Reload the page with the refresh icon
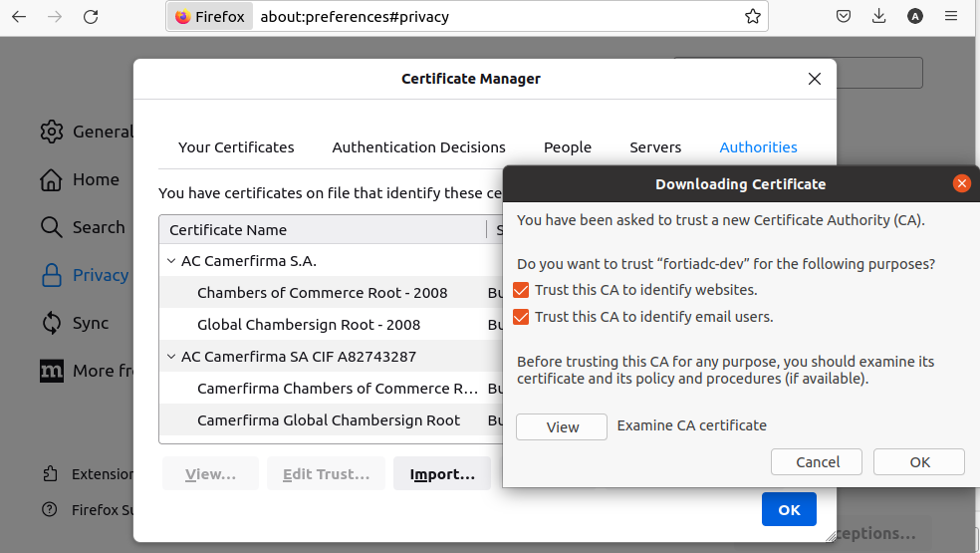 91,17
